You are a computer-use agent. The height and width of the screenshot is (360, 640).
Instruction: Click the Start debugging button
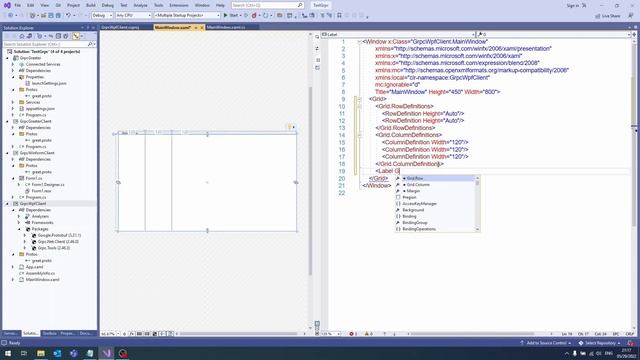point(231,16)
